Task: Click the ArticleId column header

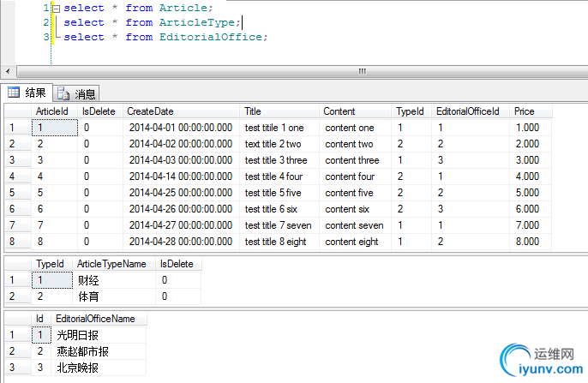Action: tap(54, 111)
